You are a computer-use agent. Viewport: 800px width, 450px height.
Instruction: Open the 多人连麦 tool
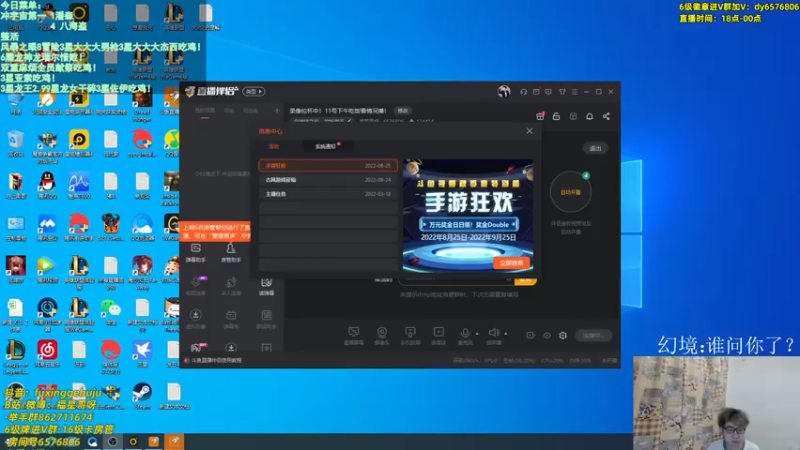click(x=231, y=287)
